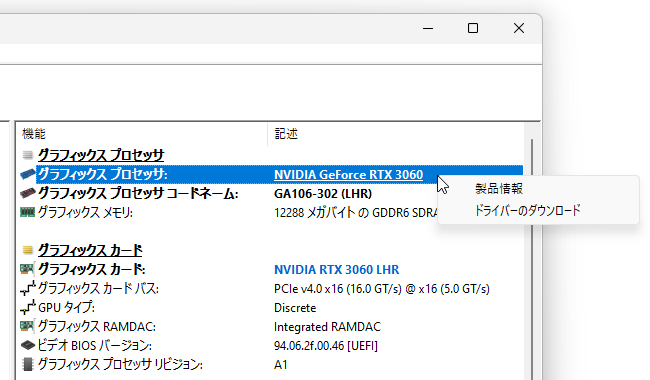This screenshot has width=650, height=380.
Task: Click the GA106-302 (LHR) value
Action: [x=323, y=194]
